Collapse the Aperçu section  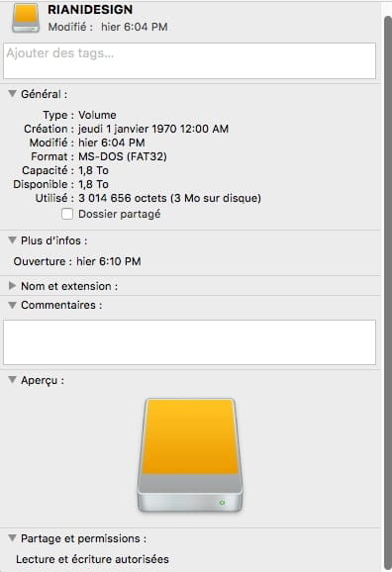point(13,380)
